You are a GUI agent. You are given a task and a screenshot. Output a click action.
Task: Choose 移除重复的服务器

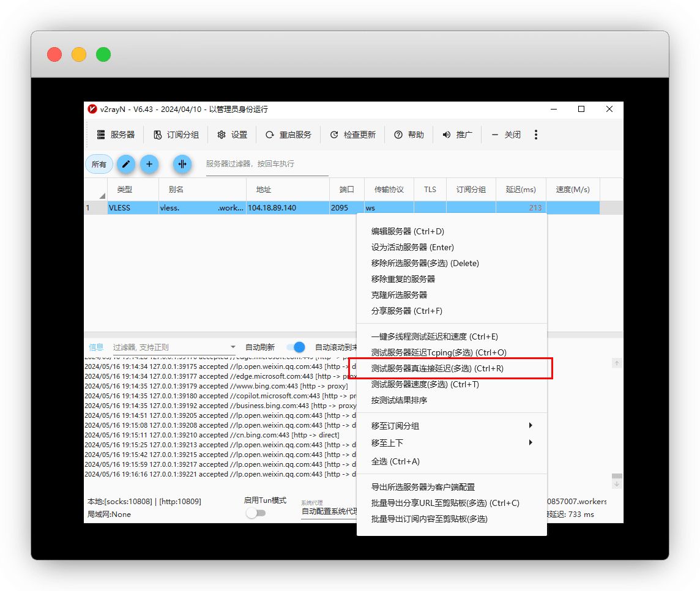(x=452, y=279)
